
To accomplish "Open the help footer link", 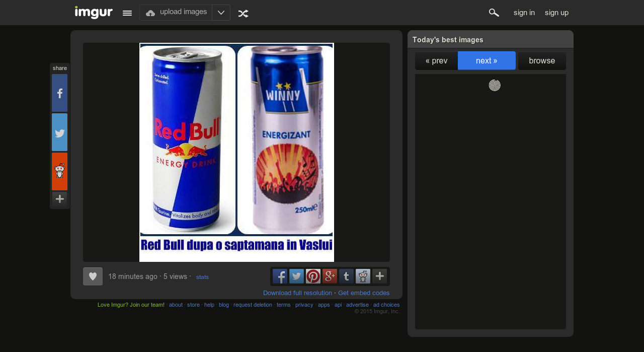I will [x=209, y=305].
